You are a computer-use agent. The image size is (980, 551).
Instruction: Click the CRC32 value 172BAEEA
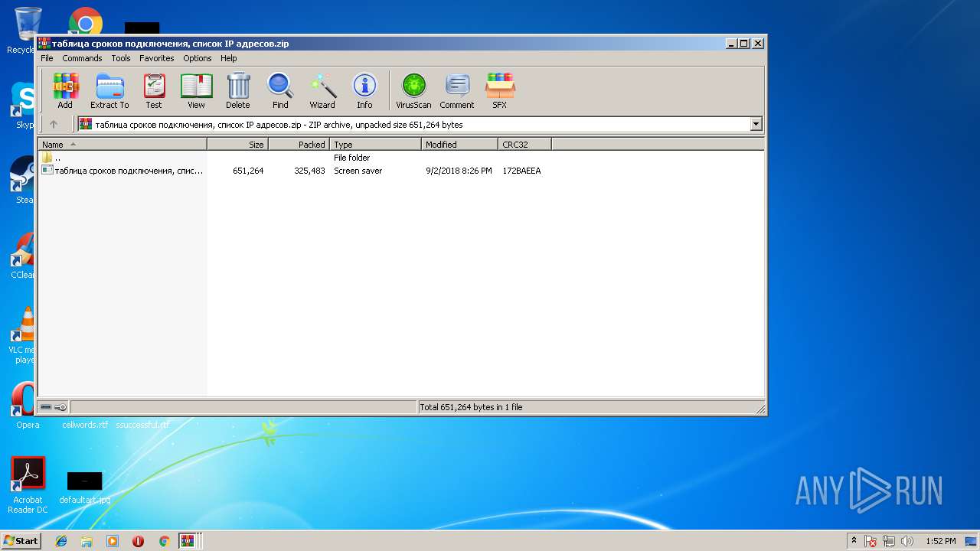(x=521, y=171)
